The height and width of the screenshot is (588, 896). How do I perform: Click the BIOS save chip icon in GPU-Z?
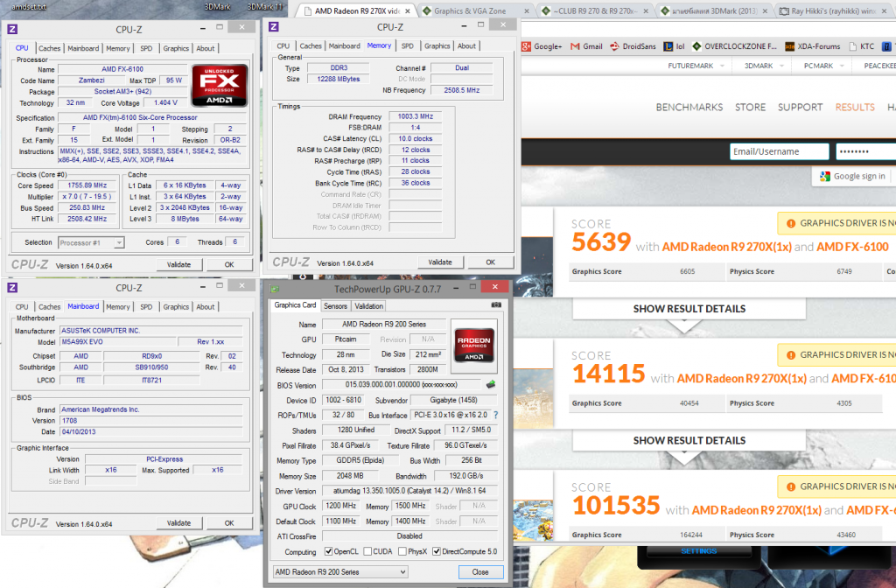[490, 385]
